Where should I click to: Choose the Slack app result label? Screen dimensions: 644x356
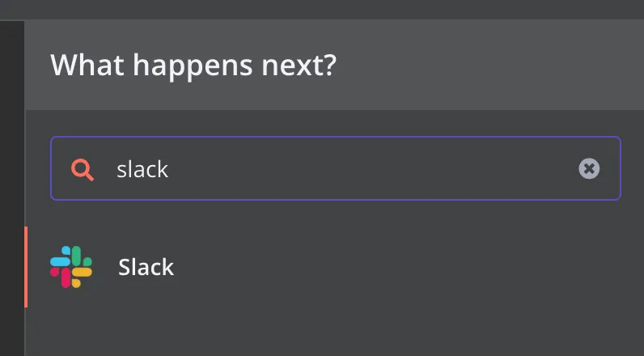[x=146, y=267]
